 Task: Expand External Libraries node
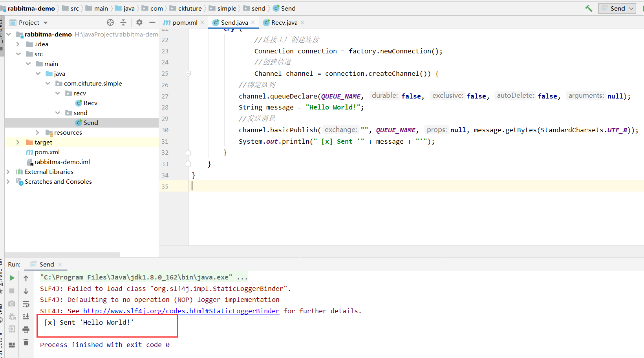click(x=8, y=172)
